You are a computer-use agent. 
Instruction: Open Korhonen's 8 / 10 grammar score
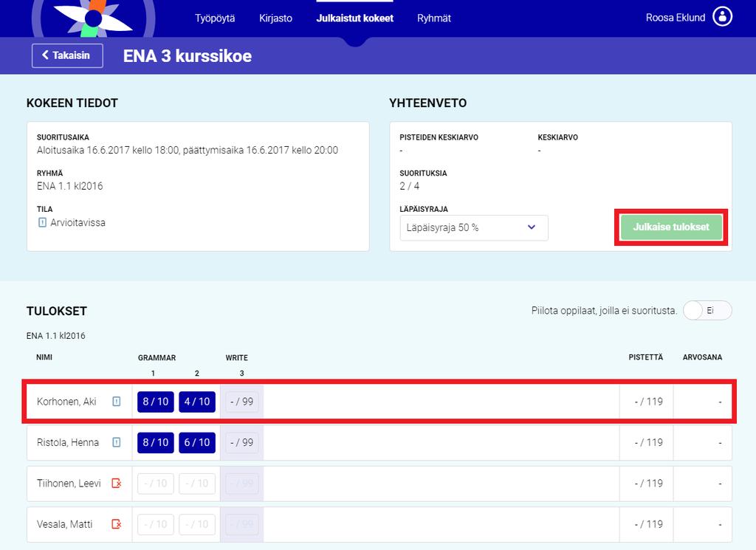[155, 402]
